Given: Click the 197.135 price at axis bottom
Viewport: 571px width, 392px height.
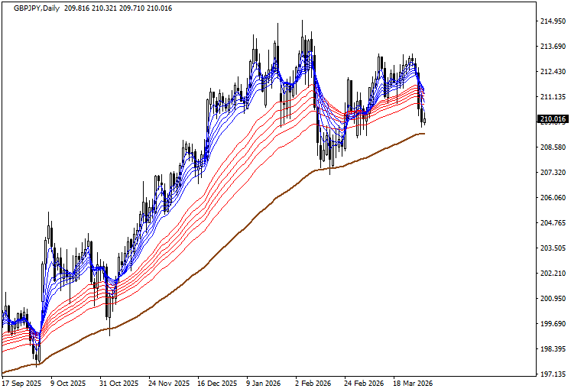Looking at the screenshot, I should (x=552, y=374).
